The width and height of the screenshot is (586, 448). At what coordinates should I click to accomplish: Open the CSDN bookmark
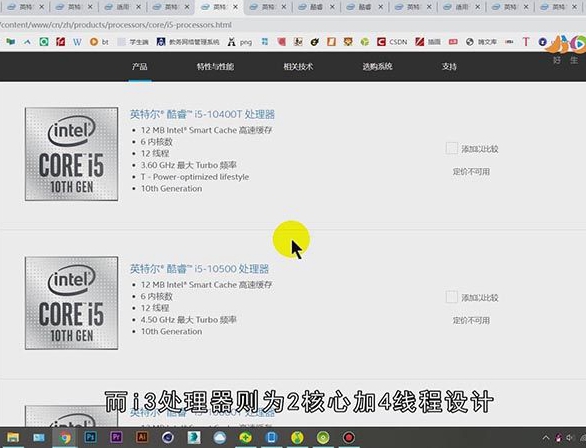click(392, 42)
